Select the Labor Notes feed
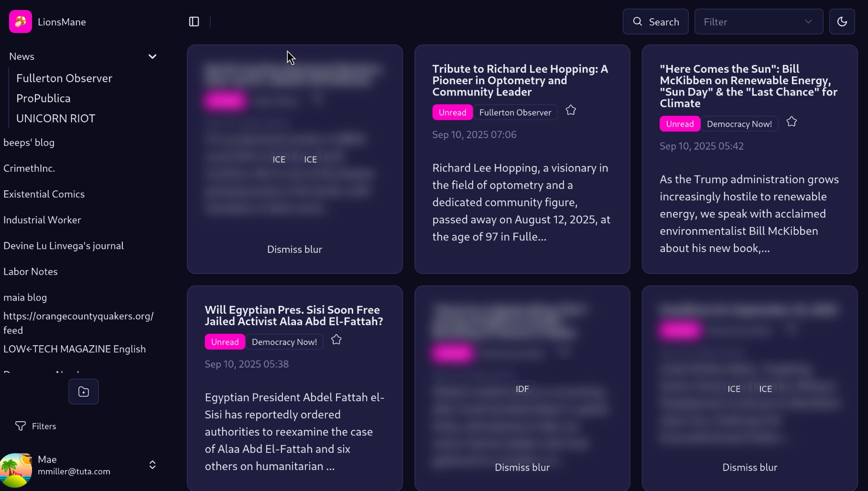 pos(31,272)
